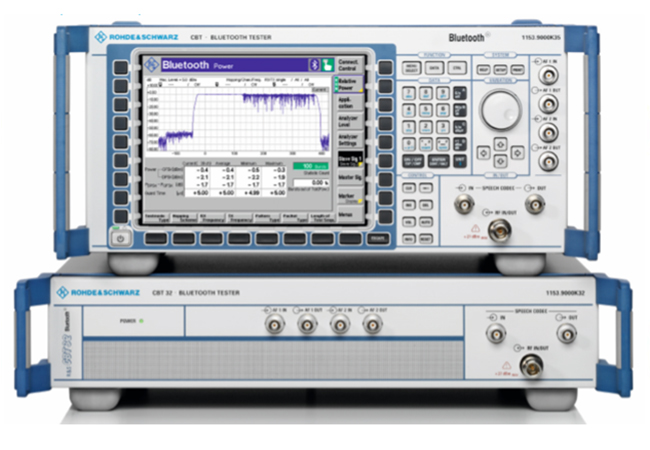Click the AF 2 OUT connector on the CBT
Viewport: 650px width, 450px height.
pyautogui.click(x=548, y=161)
